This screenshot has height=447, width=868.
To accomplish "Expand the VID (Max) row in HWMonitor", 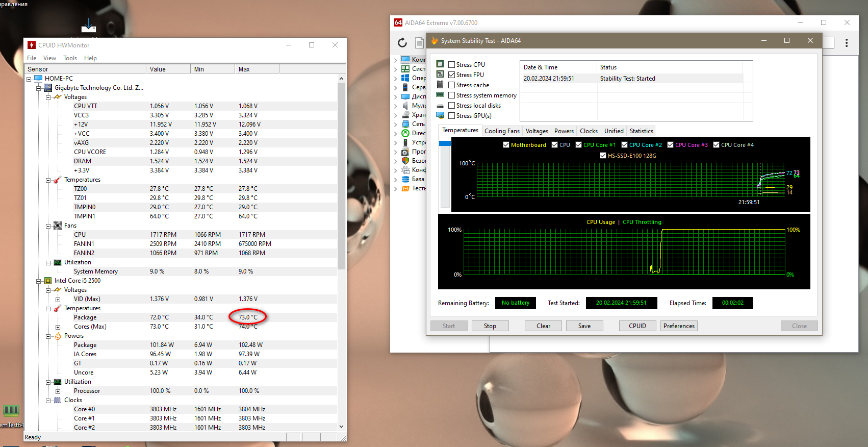I will pyautogui.click(x=58, y=299).
